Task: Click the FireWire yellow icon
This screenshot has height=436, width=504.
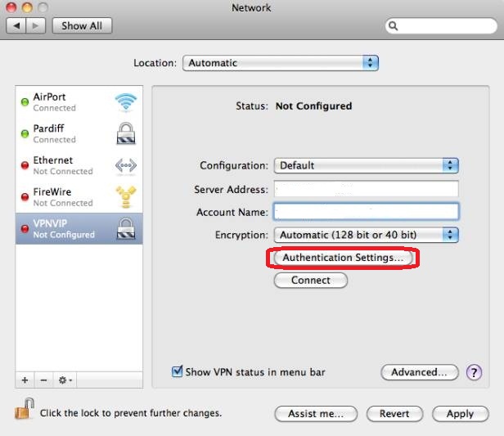Action: pos(125,197)
